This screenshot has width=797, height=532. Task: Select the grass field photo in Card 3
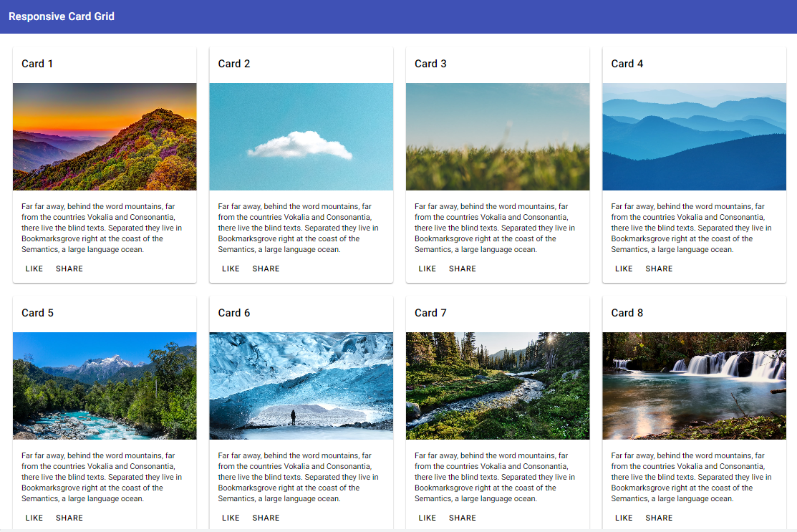[x=498, y=137]
